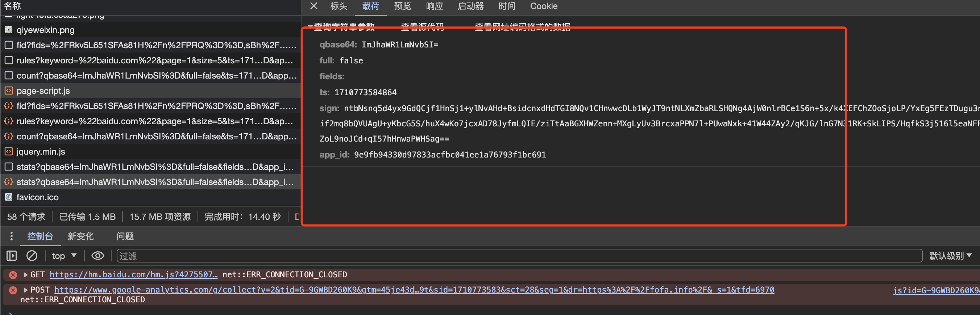This screenshot has width=980, height=315.
Task: Click the clear console icon
Action: click(x=32, y=256)
